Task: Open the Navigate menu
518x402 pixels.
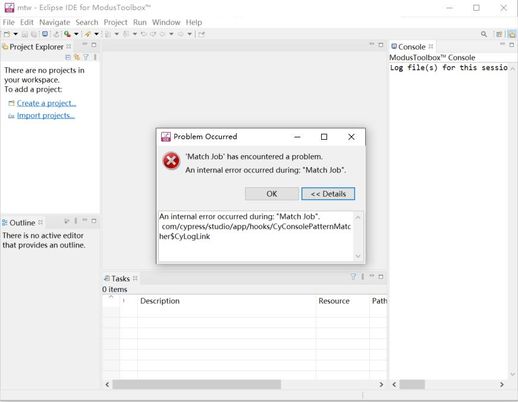Action: coord(55,22)
